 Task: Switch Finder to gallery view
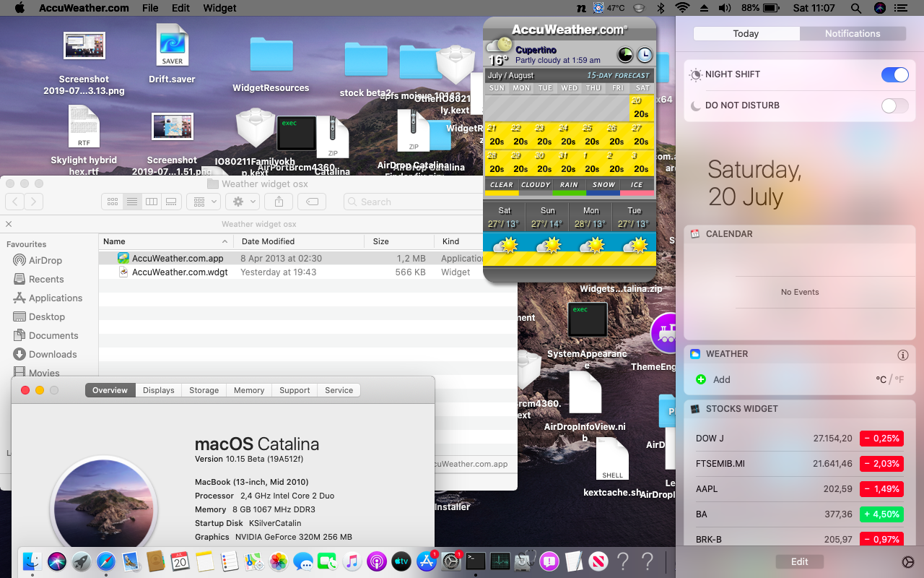pos(170,202)
